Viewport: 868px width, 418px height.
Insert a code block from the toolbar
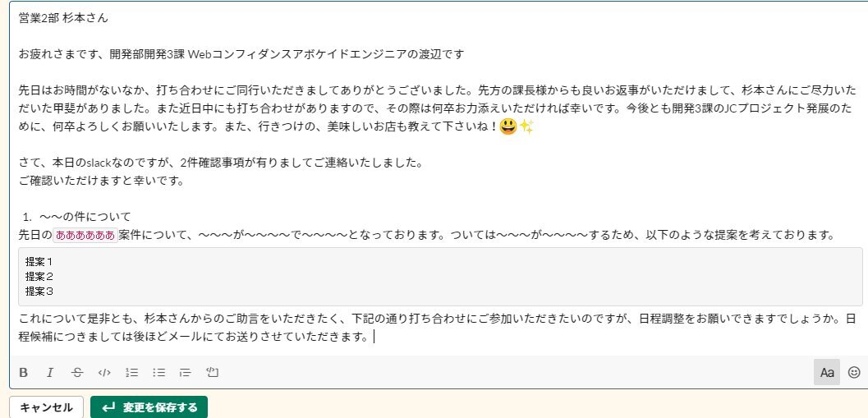click(x=213, y=373)
